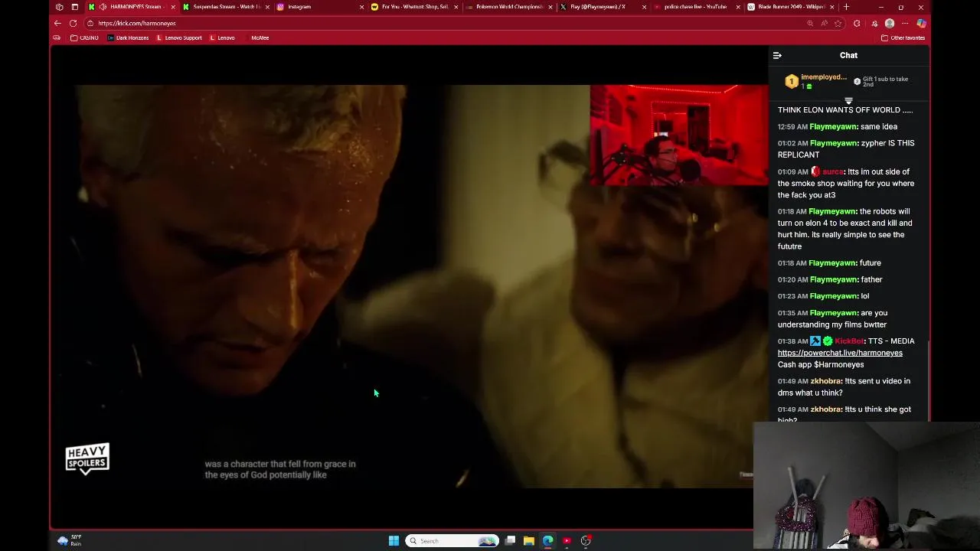The image size is (980, 551).
Task: Open Task View on the taskbar
Action: 510,541
